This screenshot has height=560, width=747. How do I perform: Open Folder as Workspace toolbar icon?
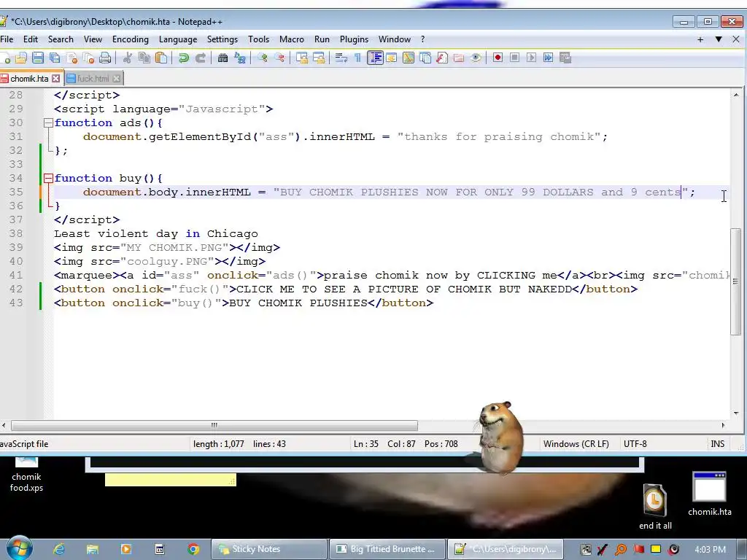[459, 58]
